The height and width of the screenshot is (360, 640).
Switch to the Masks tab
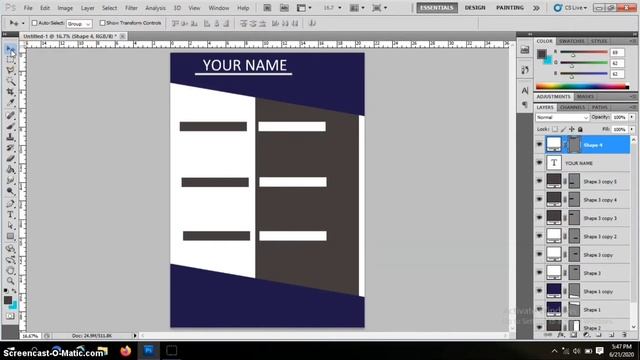[x=585, y=97]
